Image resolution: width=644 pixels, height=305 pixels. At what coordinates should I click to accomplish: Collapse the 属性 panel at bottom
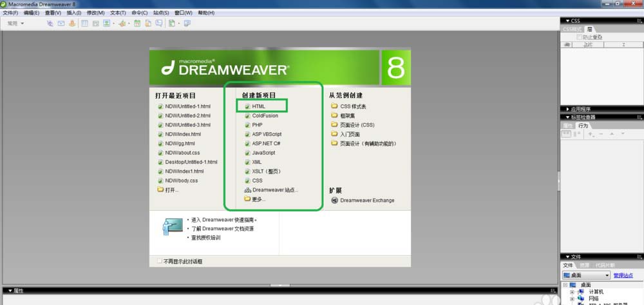click(10, 291)
